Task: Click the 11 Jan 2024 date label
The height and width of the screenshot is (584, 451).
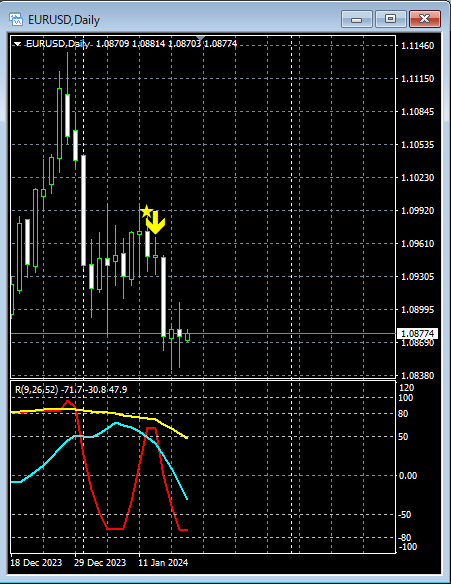Action: (x=163, y=562)
